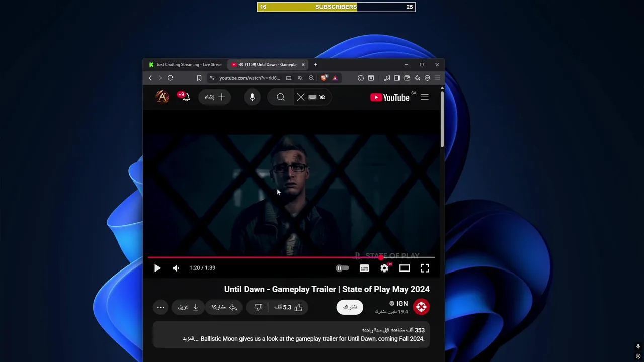Open the Brave Rewards triangle icon
Screen dimensions: 644x362
tap(335, 78)
